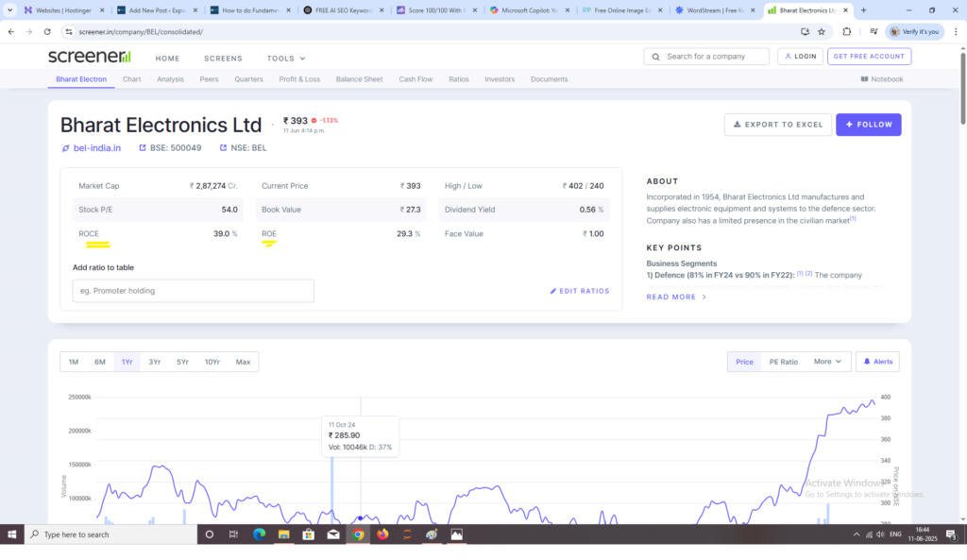Switch to Websites | Hostinger tab
Viewport: 967px width, 560px height.
point(64,10)
